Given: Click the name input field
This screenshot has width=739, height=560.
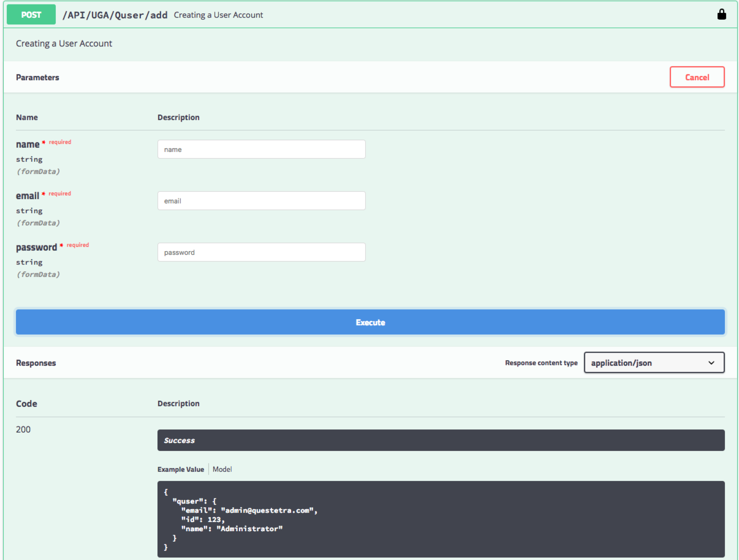Looking at the screenshot, I should click(261, 149).
